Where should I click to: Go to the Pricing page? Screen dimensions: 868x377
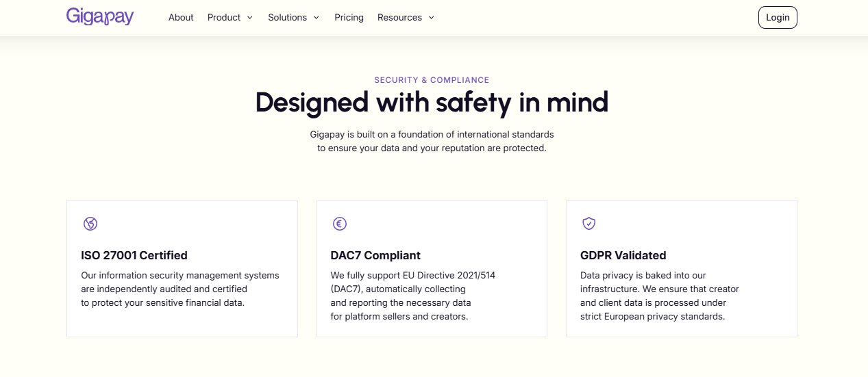tap(349, 17)
